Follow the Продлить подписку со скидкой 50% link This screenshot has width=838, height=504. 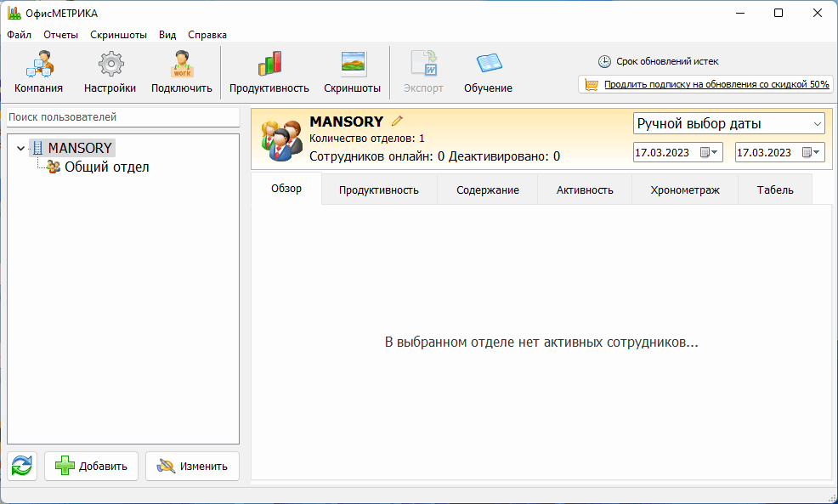(x=716, y=84)
